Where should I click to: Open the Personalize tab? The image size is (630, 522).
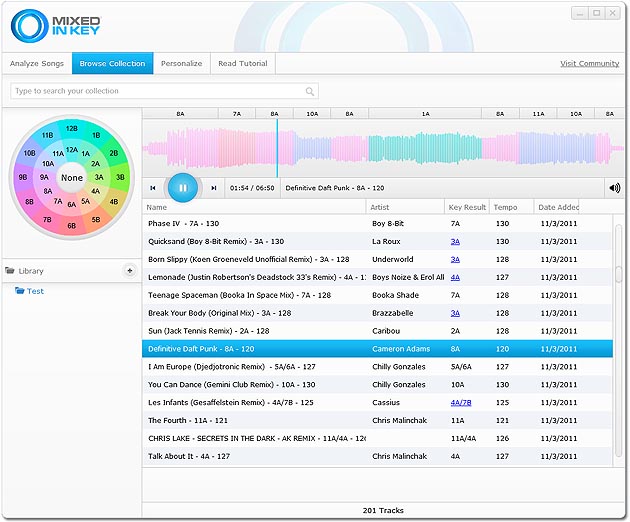(182, 63)
